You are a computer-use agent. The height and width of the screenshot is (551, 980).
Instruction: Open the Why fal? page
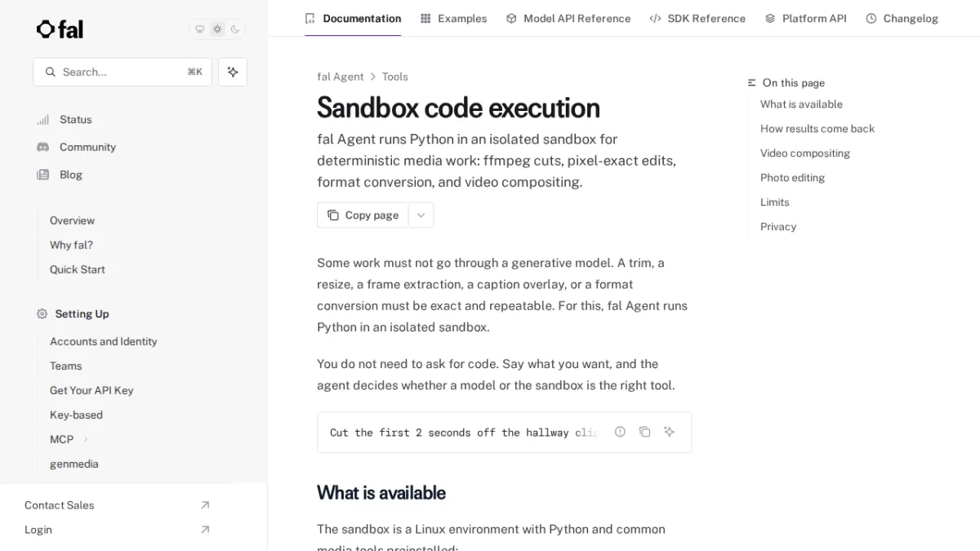(x=71, y=245)
